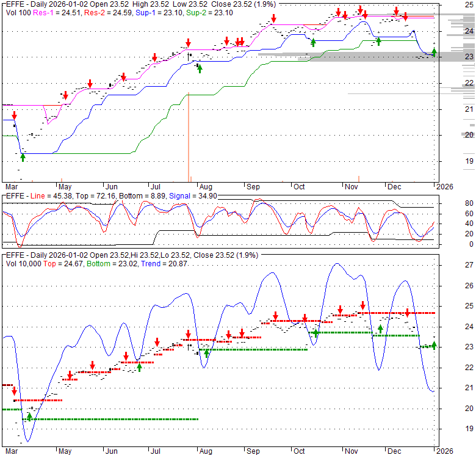
Task: Click the Sep label on the top chart time axis
Action: tap(253, 186)
